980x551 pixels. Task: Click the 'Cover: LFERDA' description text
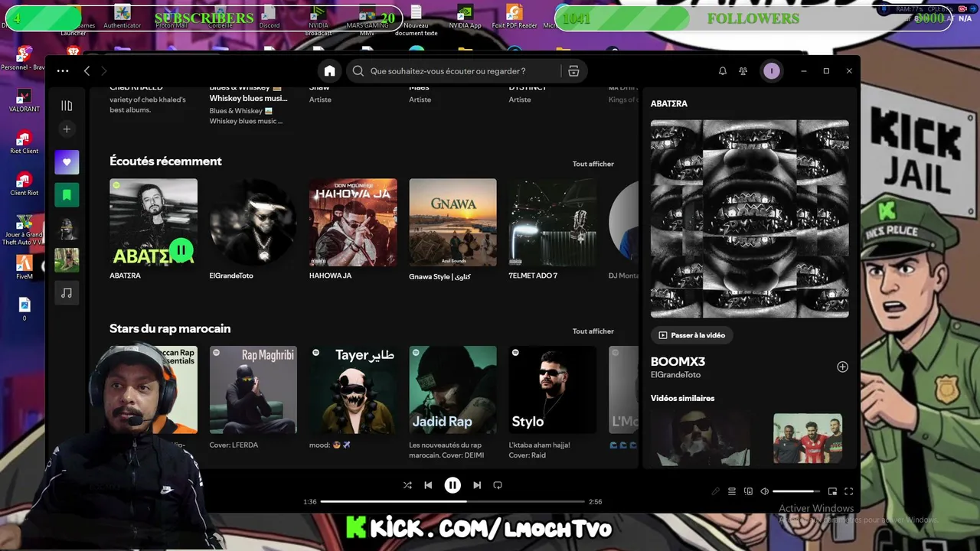(234, 445)
